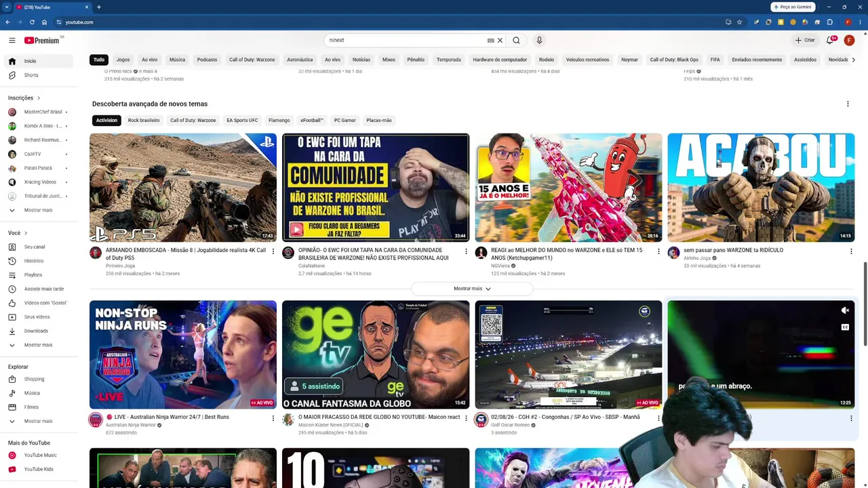Select the Aeronáutica filter chip

point(300,60)
